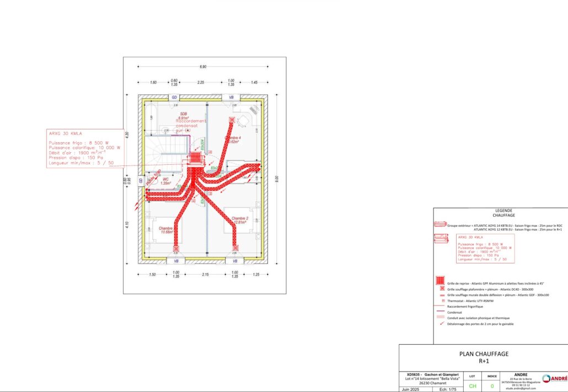Click the supply grille in the 11.68m² Chambre

tap(176, 249)
